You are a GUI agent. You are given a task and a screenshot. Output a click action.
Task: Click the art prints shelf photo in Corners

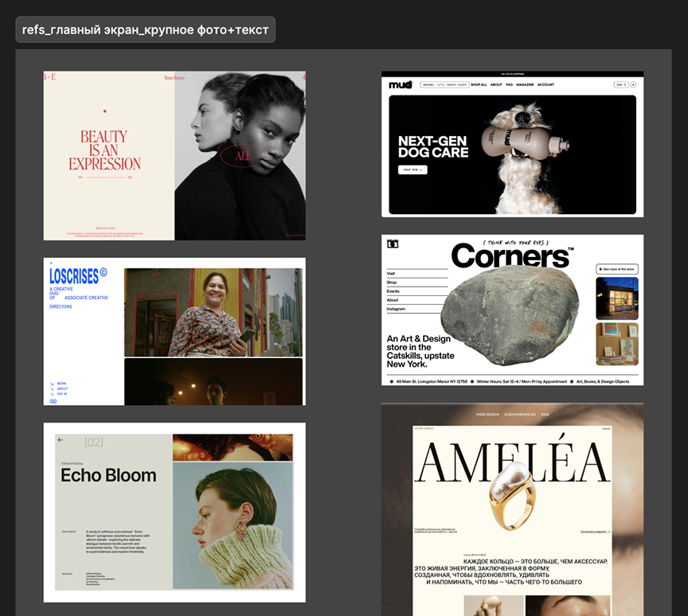617,344
